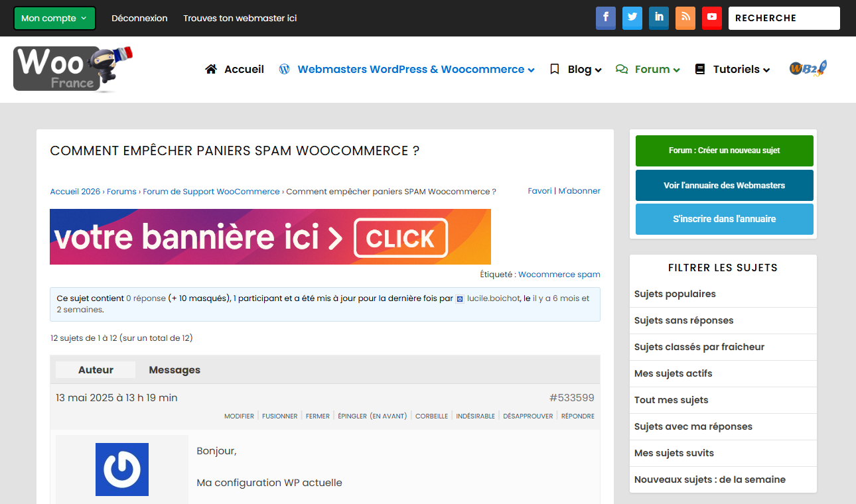Open the LinkedIn social icon

pos(658,18)
